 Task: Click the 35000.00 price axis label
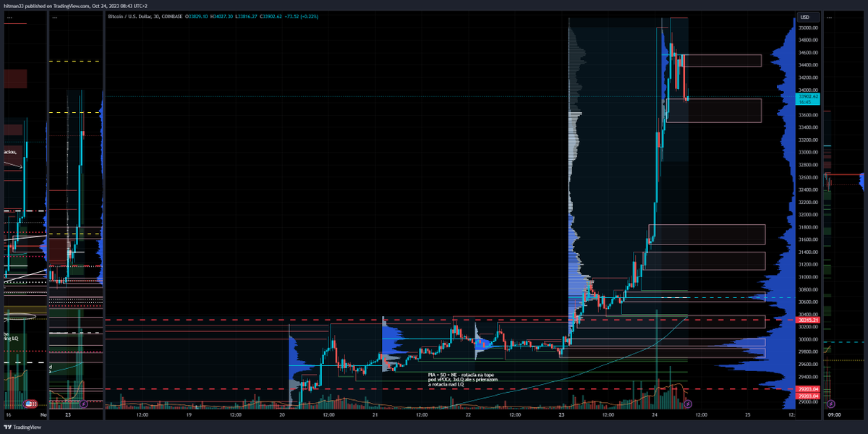click(809, 27)
